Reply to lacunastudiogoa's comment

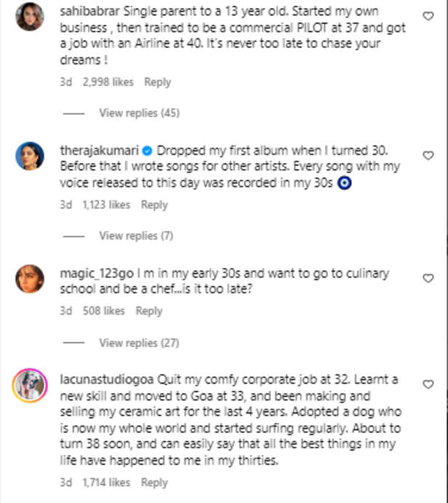(154, 482)
